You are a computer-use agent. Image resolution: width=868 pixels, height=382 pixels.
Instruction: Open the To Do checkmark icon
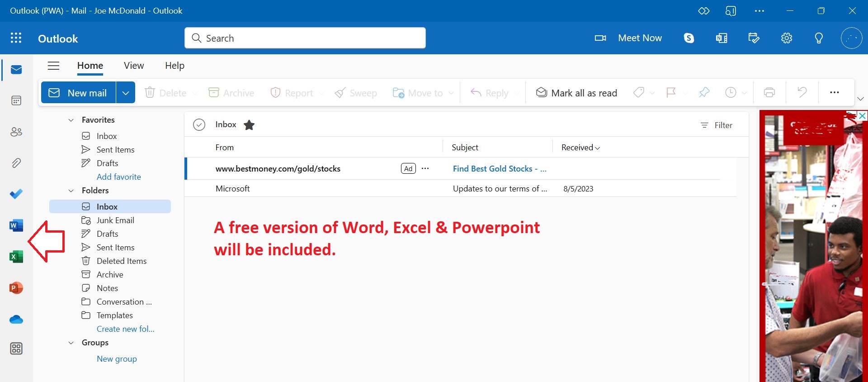tap(16, 194)
